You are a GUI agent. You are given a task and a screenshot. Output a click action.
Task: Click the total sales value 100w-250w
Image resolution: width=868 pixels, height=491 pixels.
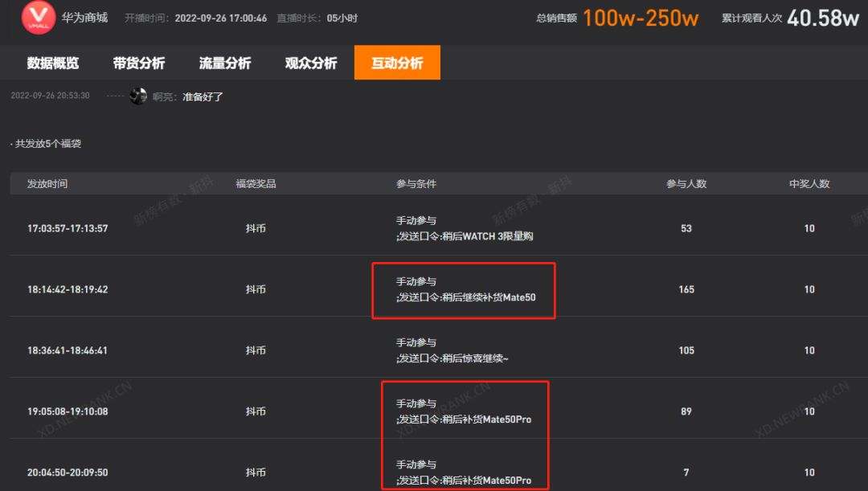(x=641, y=18)
